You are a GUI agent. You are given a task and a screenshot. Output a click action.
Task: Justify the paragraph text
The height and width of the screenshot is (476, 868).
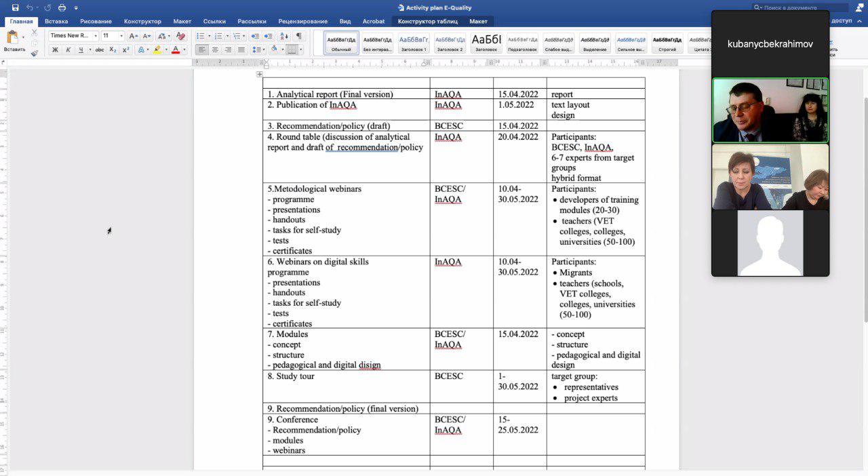click(x=241, y=49)
